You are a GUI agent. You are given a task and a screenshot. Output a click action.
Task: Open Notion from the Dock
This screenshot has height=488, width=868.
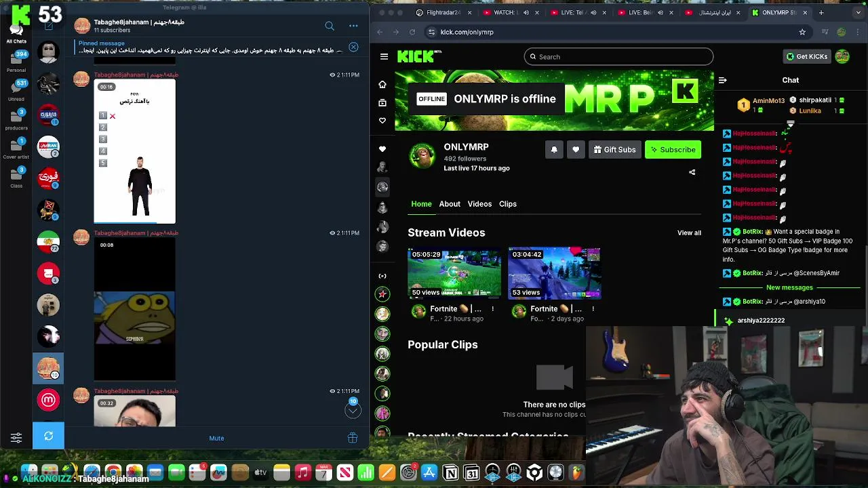click(x=450, y=472)
